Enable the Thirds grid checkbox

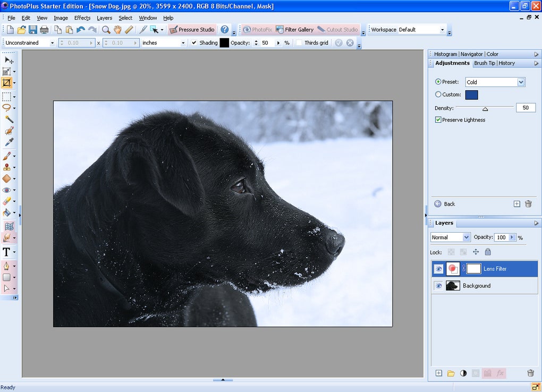point(300,42)
